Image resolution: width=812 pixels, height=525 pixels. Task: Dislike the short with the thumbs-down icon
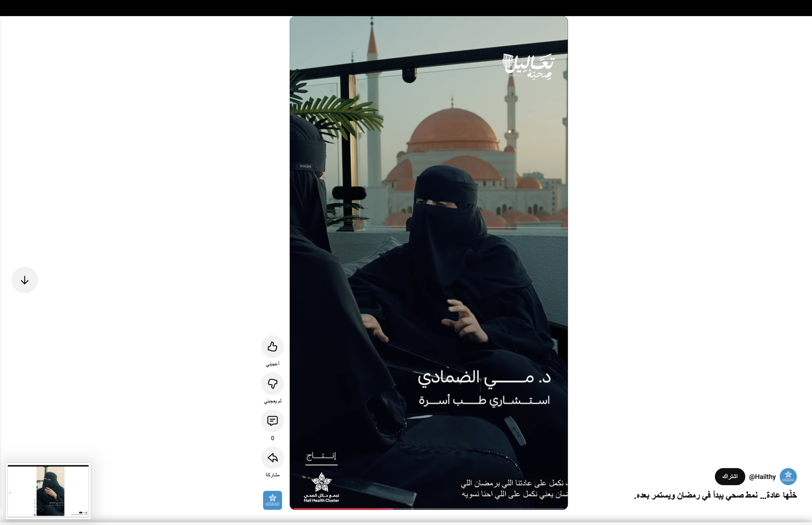(x=272, y=384)
